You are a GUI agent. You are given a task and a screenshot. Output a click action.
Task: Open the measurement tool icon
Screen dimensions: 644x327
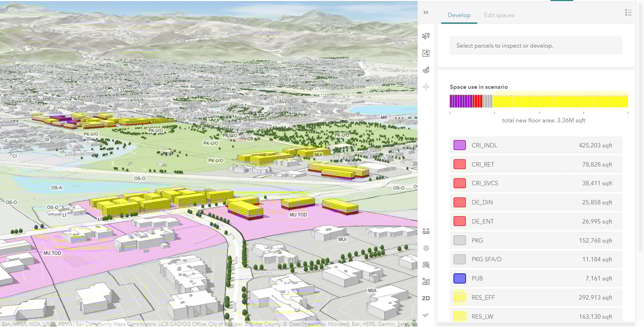426,231
